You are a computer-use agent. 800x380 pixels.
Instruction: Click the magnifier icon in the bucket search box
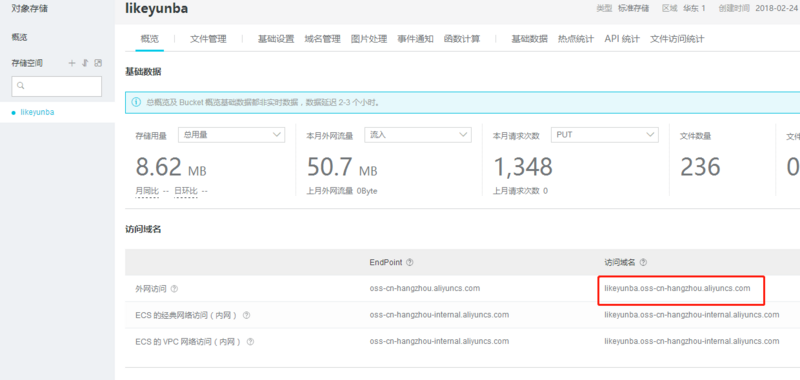tap(21, 86)
